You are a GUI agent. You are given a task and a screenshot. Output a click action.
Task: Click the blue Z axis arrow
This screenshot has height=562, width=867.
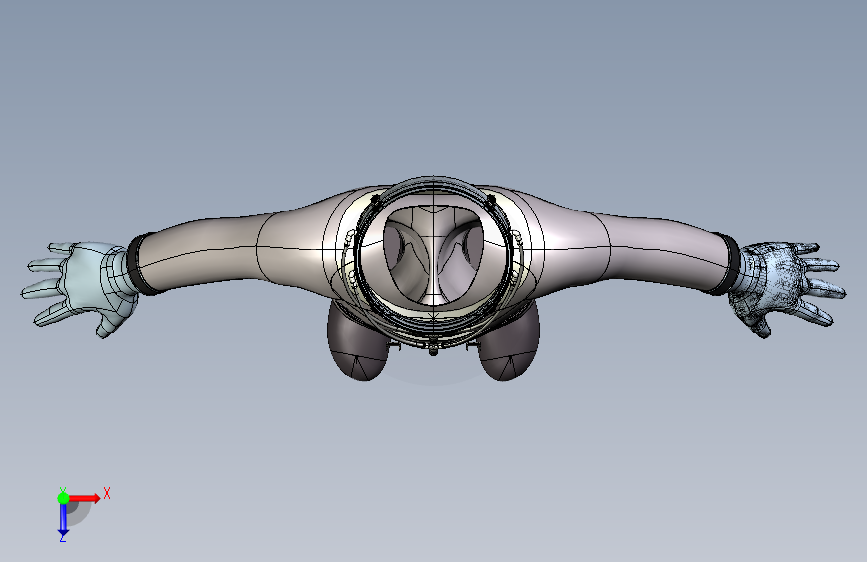click(x=63, y=519)
